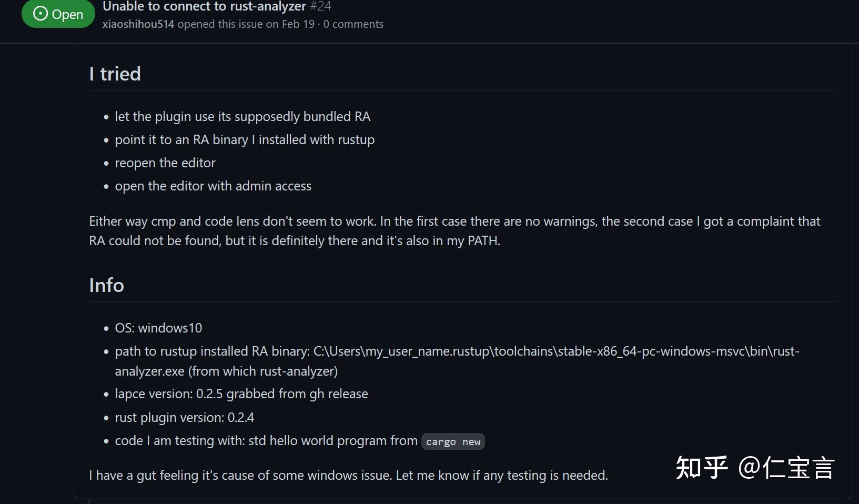Viewport: 859px width, 504px height.
Task: Click the "Info" section heading
Action: tap(106, 285)
